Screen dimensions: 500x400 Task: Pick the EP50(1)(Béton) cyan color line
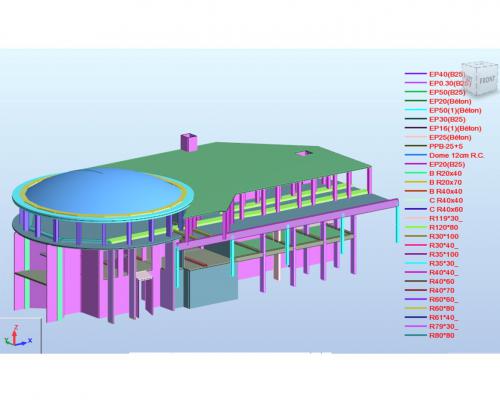click(x=416, y=110)
